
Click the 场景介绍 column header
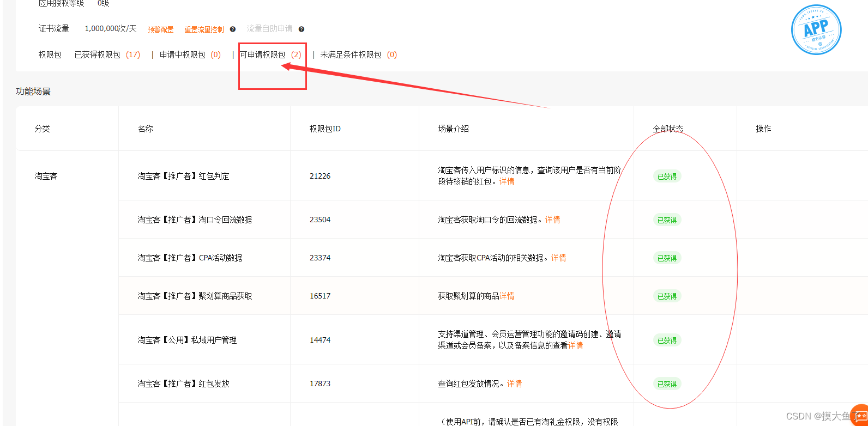pos(453,129)
